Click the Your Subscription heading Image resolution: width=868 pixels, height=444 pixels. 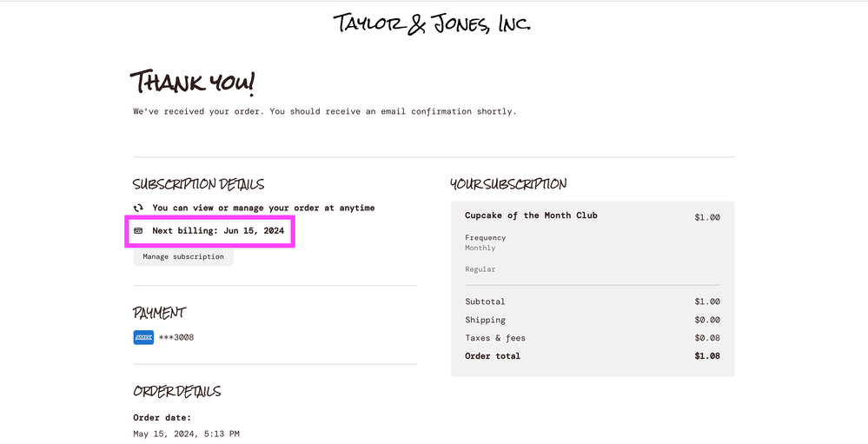click(x=508, y=184)
